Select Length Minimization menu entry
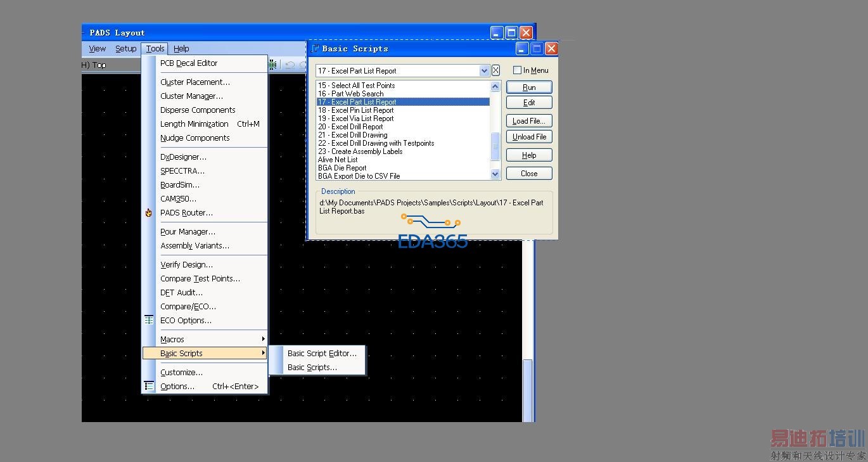This screenshot has width=868, height=462. pyautogui.click(x=204, y=124)
